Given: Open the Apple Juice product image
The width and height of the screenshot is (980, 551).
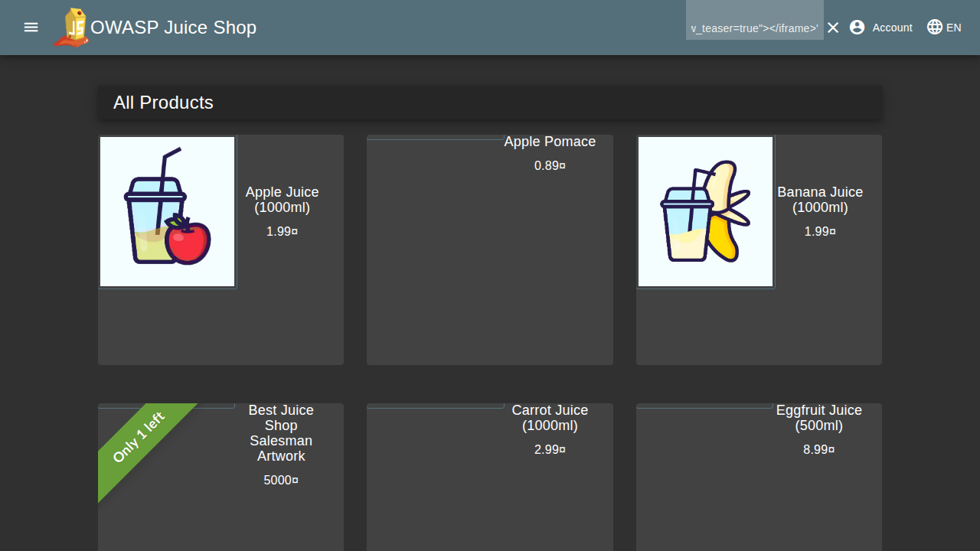Looking at the screenshot, I should point(167,212).
